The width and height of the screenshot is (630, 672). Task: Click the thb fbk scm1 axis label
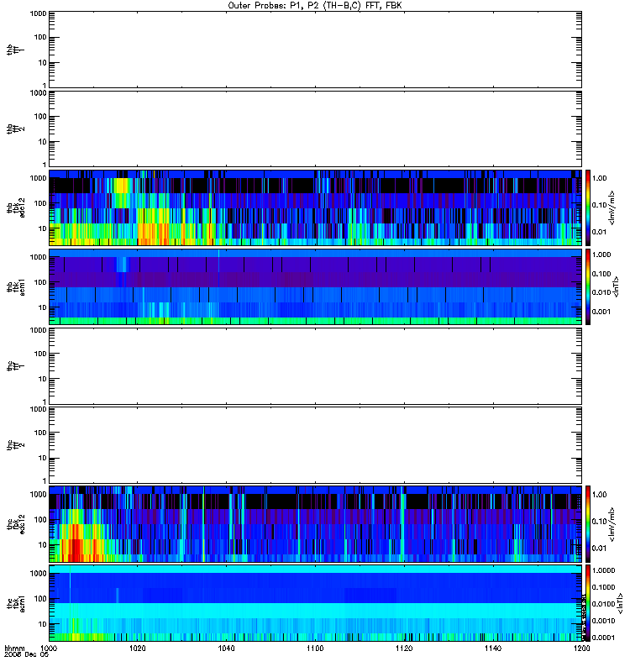coord(15,286)
